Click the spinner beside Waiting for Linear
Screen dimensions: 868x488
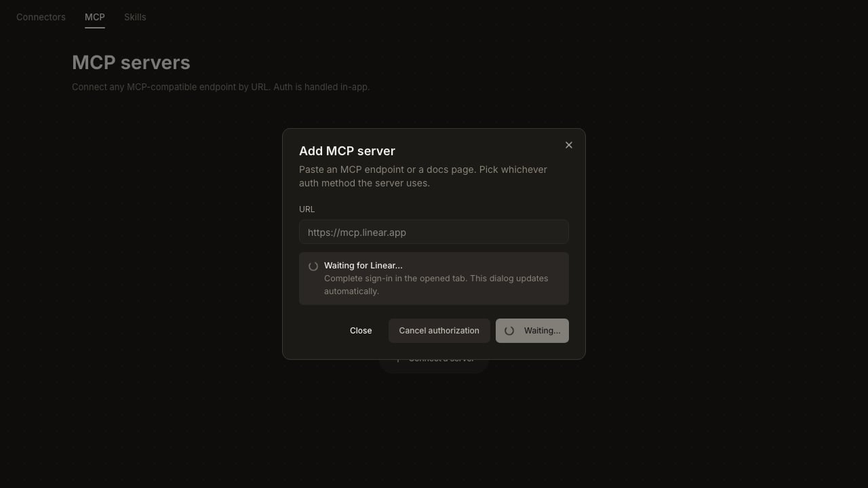[313, 266]
